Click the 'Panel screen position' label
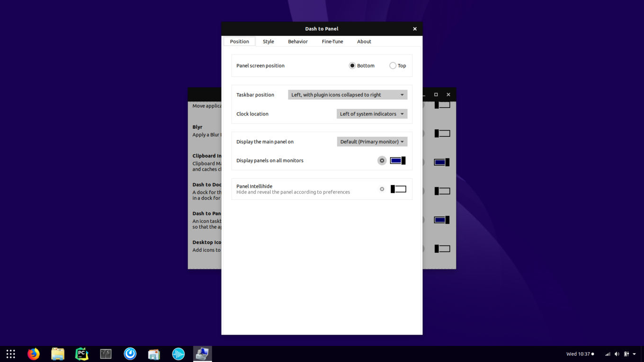Screen dimensions: 644x362 point(260,66)
